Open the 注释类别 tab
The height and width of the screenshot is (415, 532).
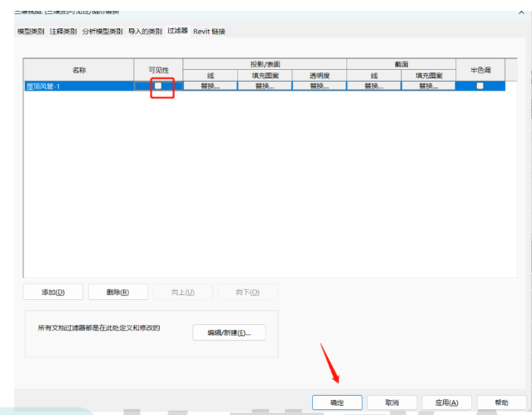coord(63,32)
